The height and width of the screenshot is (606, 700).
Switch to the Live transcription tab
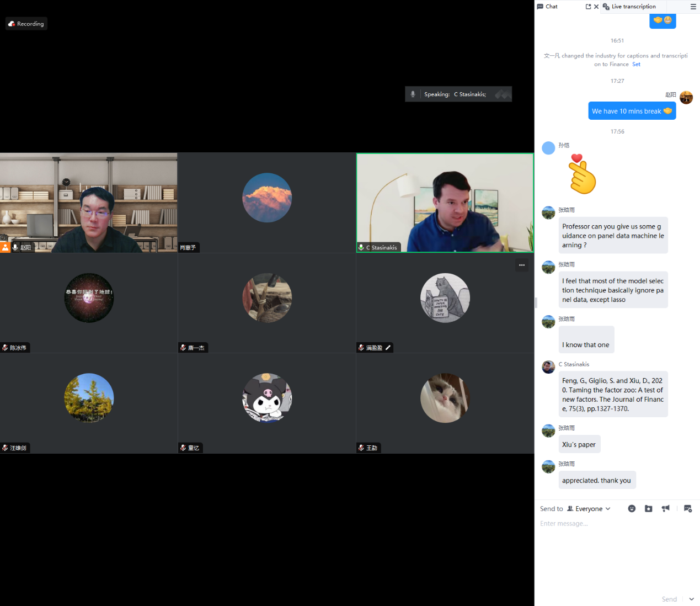[633, 7]
